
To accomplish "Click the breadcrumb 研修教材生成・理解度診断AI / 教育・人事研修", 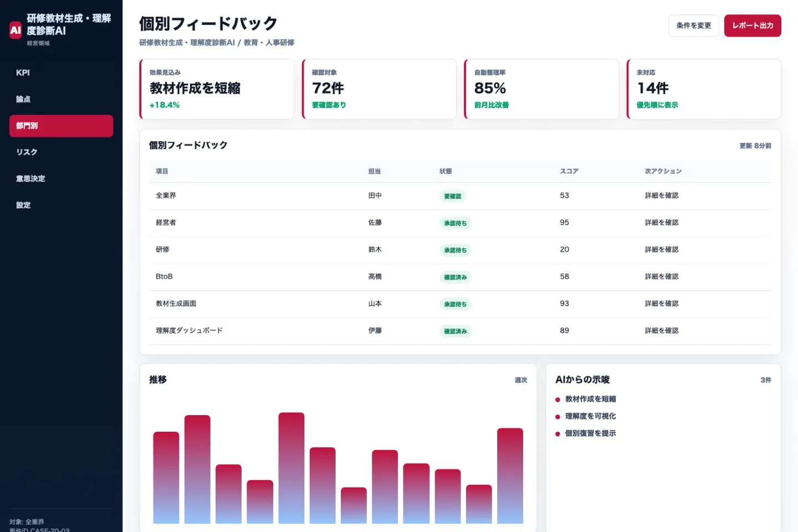I will 217,43.
